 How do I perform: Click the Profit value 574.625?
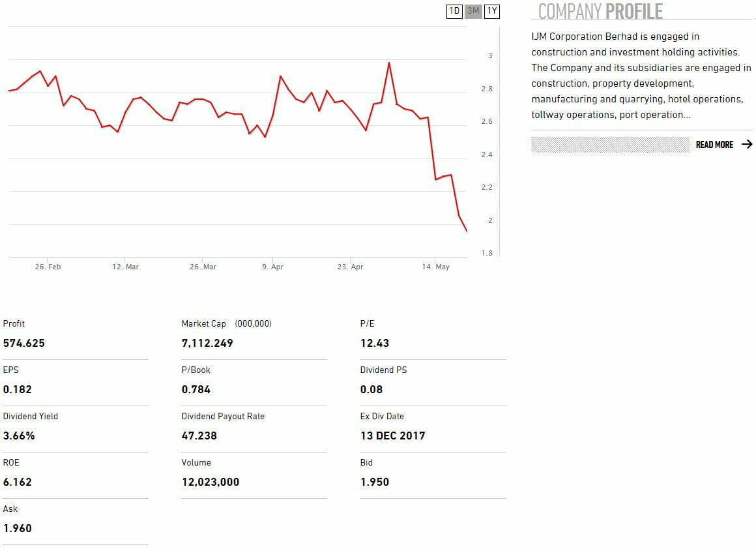24,343
